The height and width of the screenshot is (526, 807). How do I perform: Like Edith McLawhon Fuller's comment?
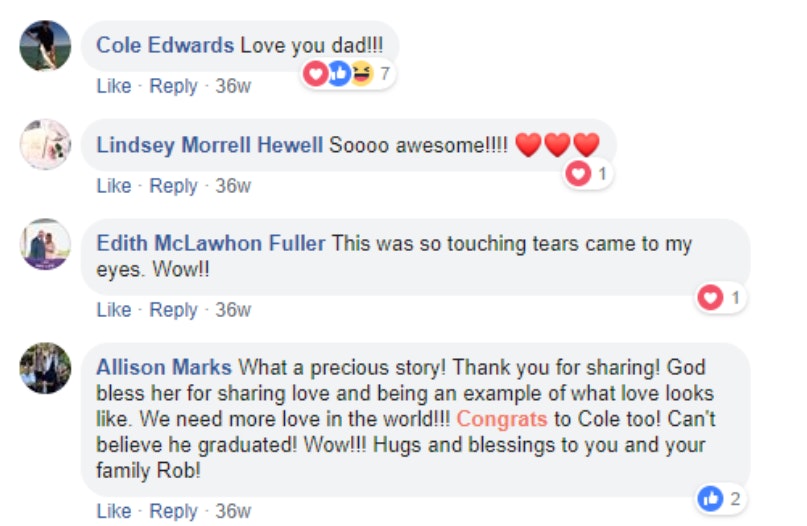[x=114, y=310]
